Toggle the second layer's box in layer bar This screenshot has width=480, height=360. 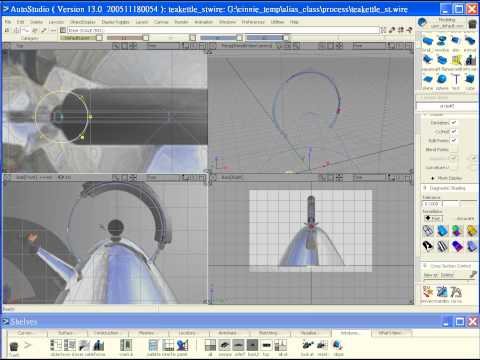pos(146,38)
